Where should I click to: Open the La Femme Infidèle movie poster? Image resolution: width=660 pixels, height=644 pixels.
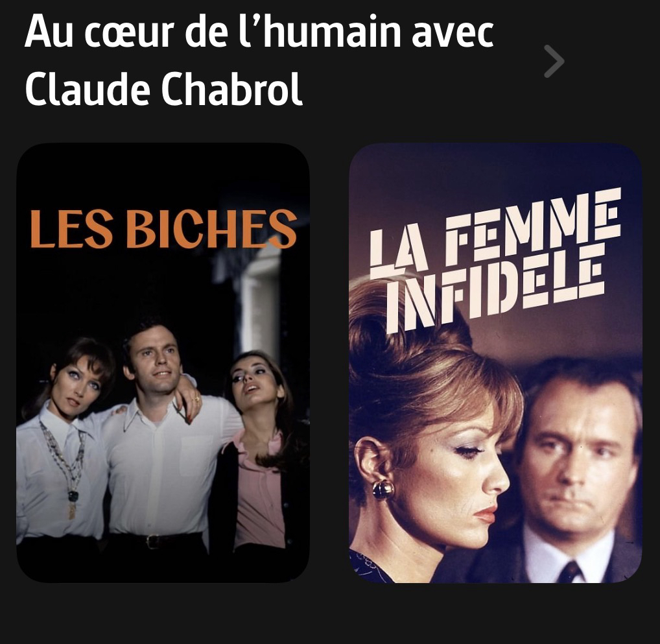coord(495,363)
